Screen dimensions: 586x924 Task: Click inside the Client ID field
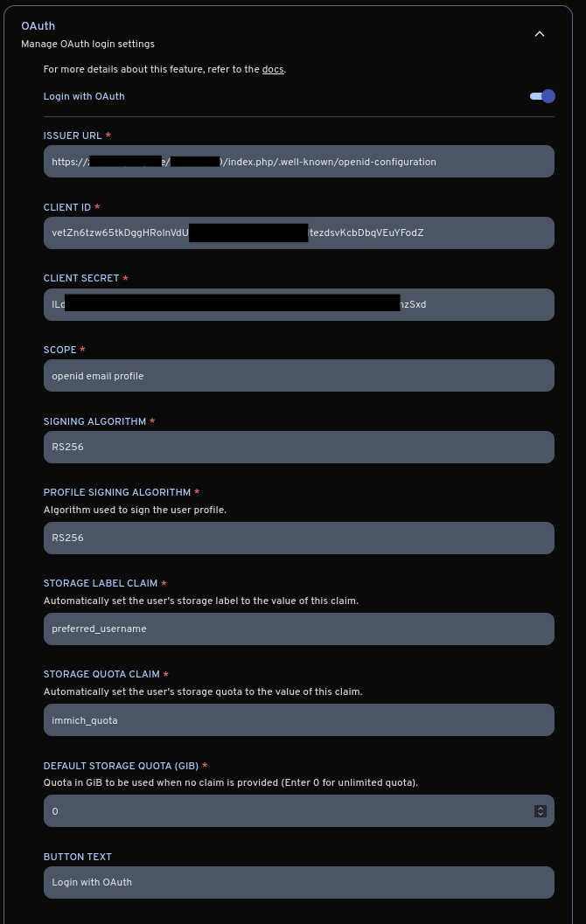(298, 233)
